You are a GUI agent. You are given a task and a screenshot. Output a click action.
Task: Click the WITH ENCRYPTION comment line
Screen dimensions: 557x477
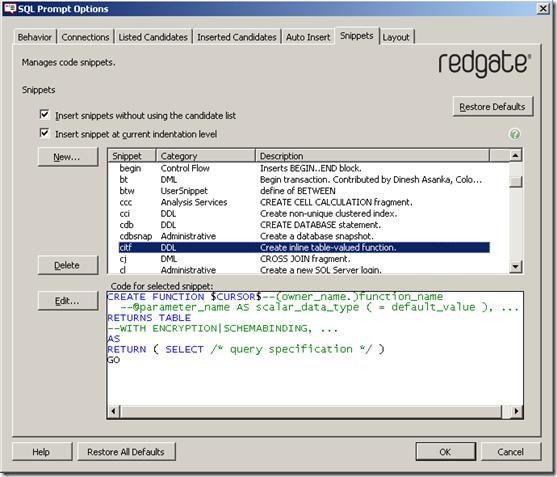222,328
